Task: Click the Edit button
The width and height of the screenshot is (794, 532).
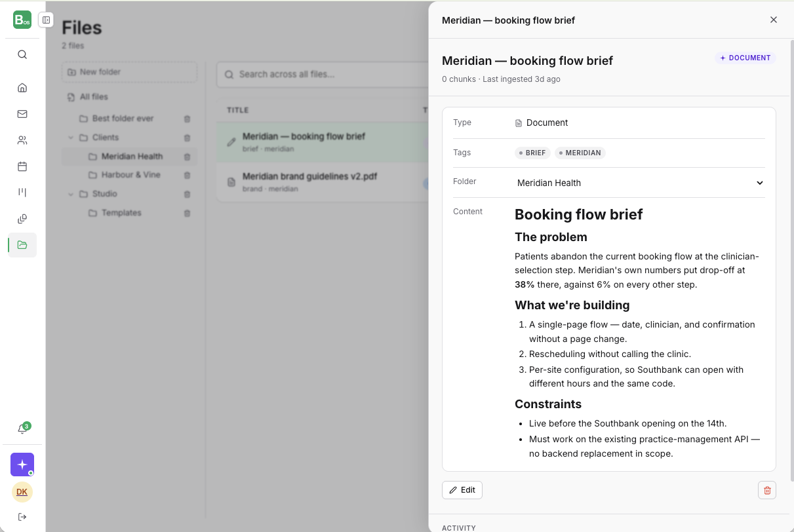Action: point(462,490)
